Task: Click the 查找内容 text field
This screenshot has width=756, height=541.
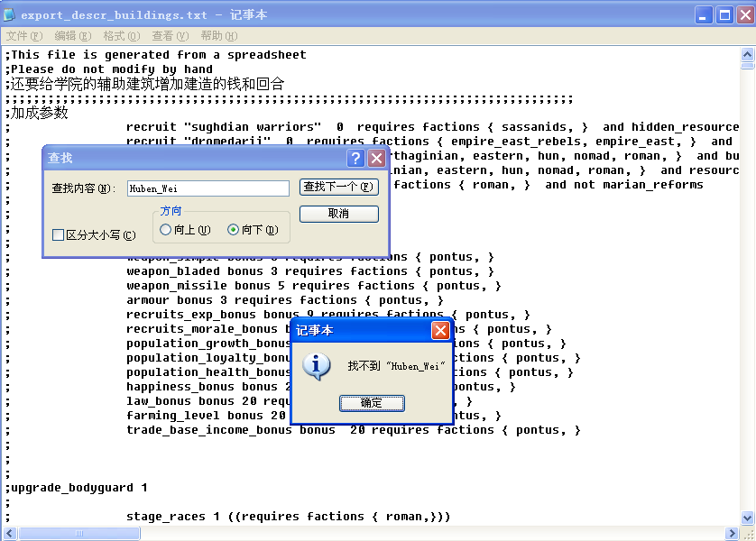Action: point(207,188)
